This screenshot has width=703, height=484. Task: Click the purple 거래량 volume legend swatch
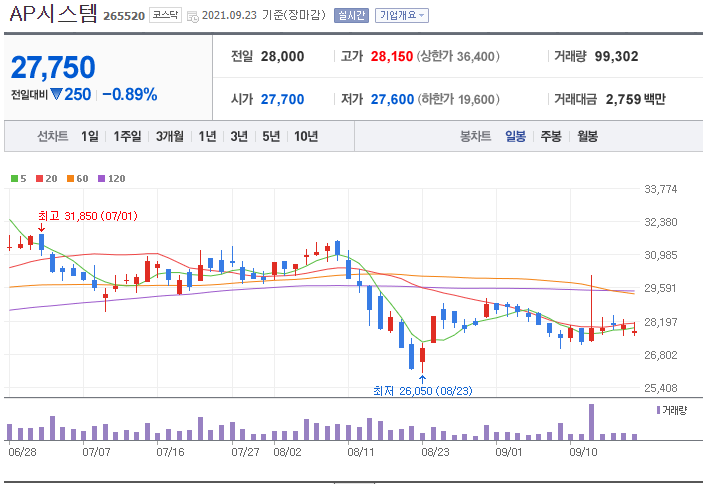click(658, 410)
